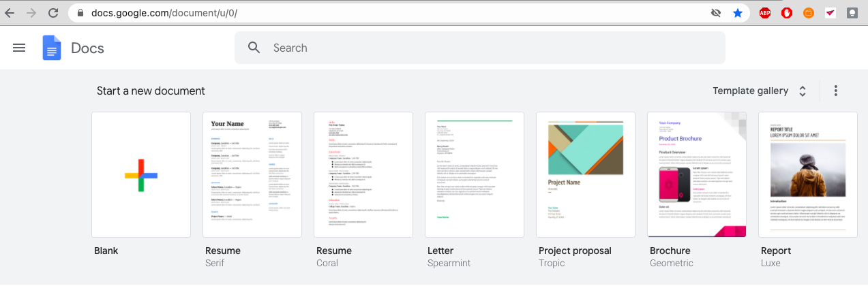Create a new Blank document
The width and height of the screenshot is (868, 286).
[x=141, y=175]
